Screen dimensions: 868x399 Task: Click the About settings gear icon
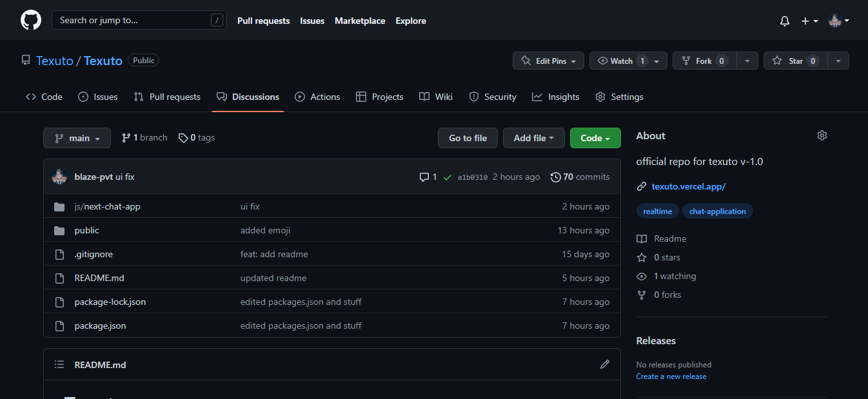tap(822, 135)
